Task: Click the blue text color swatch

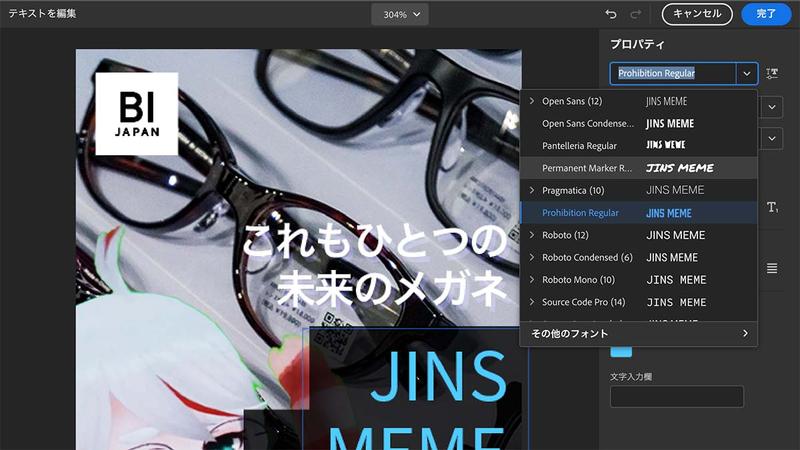Action: 621,352
